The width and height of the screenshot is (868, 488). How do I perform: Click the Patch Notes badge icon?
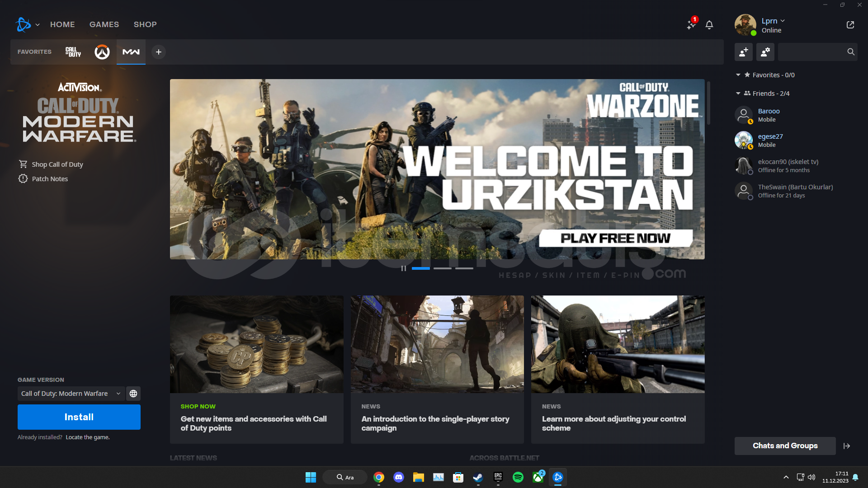[23, 178]
